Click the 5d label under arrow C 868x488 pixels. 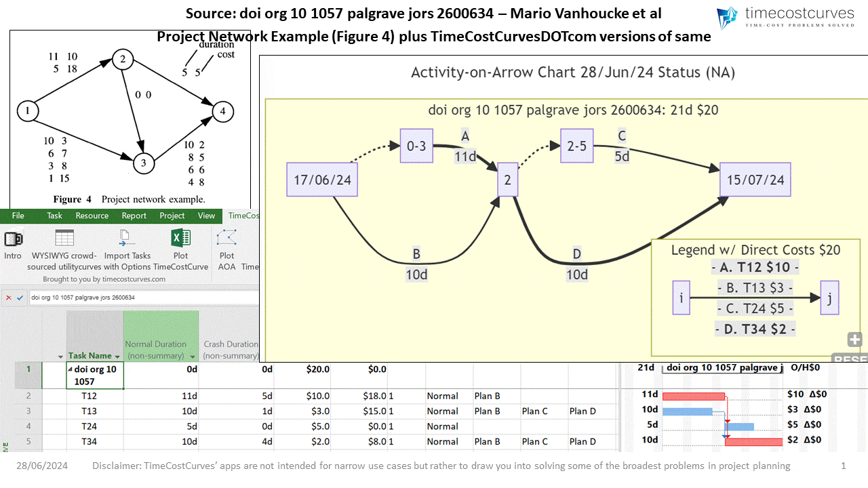click(622, 157)
